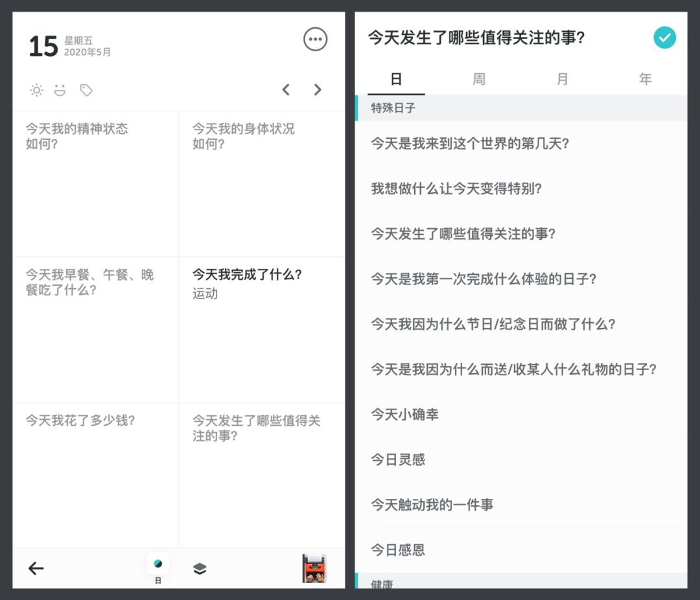Tap the weather sun icon
This screenshot has height=600, width=700.
36,90
